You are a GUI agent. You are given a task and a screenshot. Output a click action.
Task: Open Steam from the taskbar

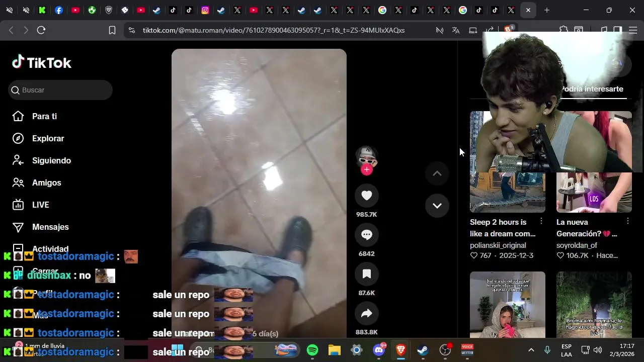423,350
